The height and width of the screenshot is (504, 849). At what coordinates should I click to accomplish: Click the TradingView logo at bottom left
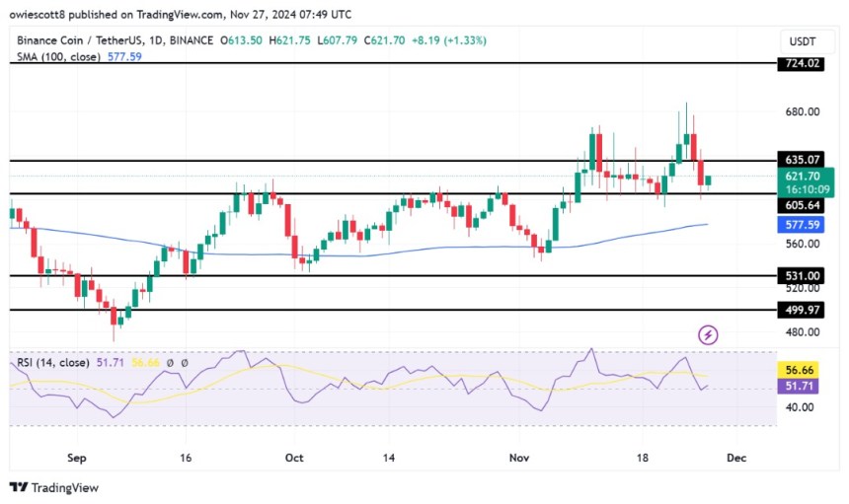54,488
